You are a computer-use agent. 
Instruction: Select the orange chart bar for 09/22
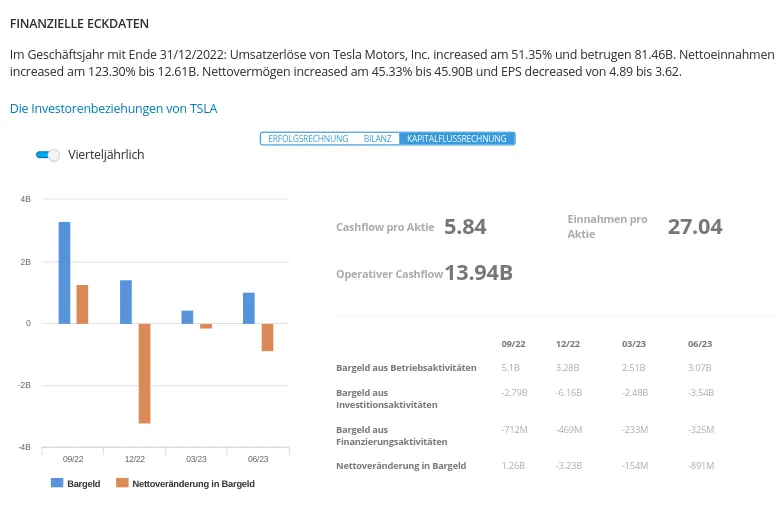[x=82, y=304]
